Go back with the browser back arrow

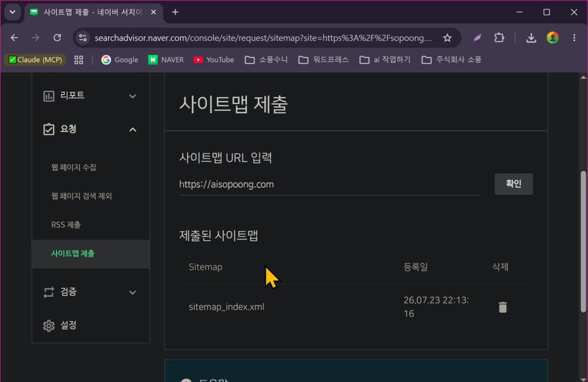pyautogui.click(x=14, y=37)
